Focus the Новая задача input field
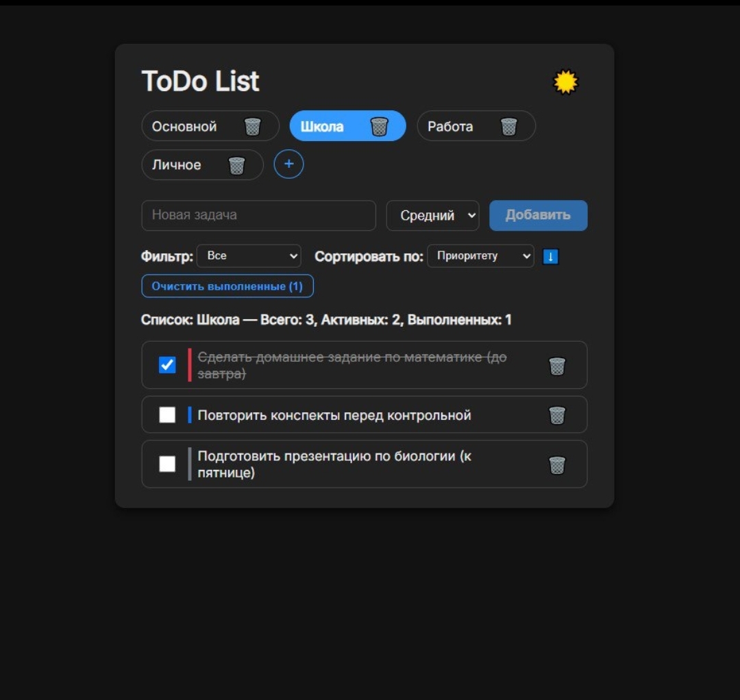Image resolution: width=740 pixels, height=700 pixels. pos(258,216)
